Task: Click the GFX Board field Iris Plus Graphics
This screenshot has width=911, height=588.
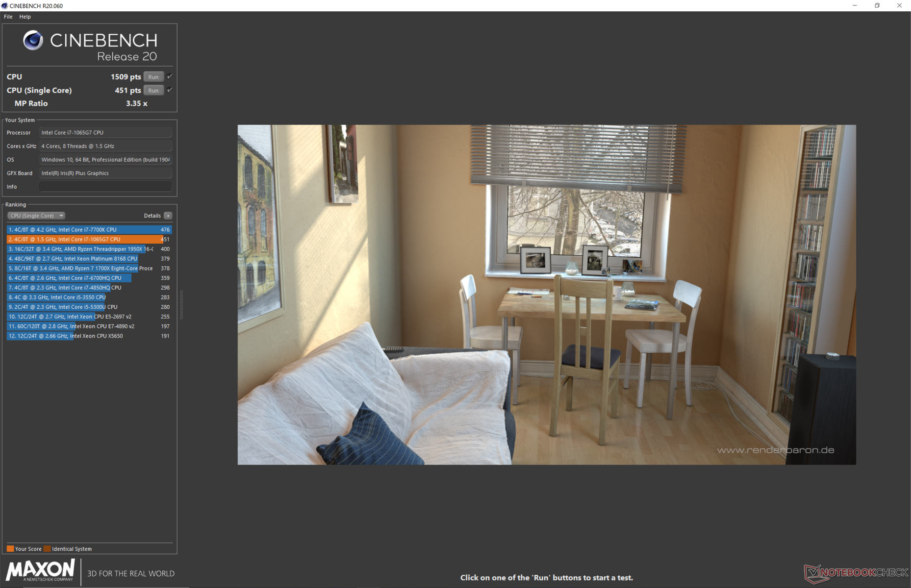Action: 105,173
